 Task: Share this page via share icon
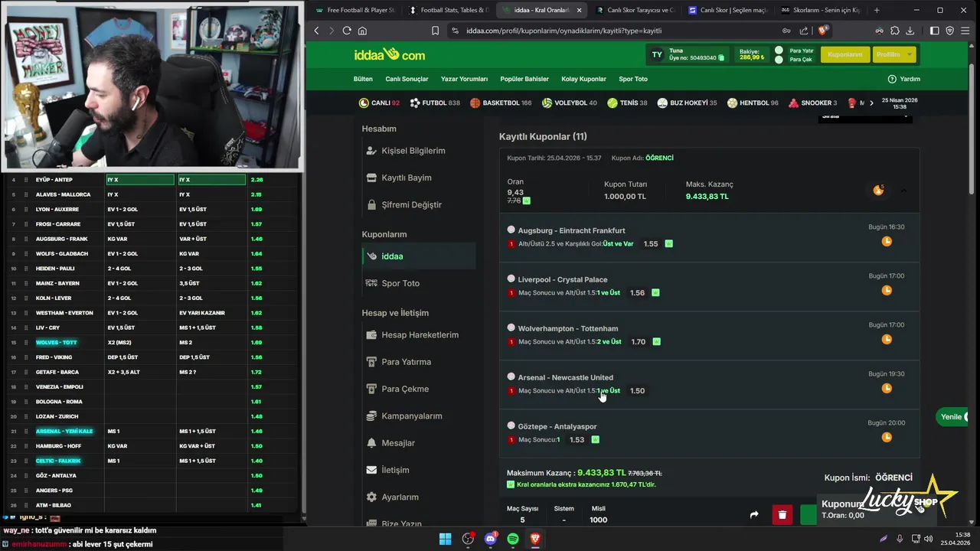point(804,31)
